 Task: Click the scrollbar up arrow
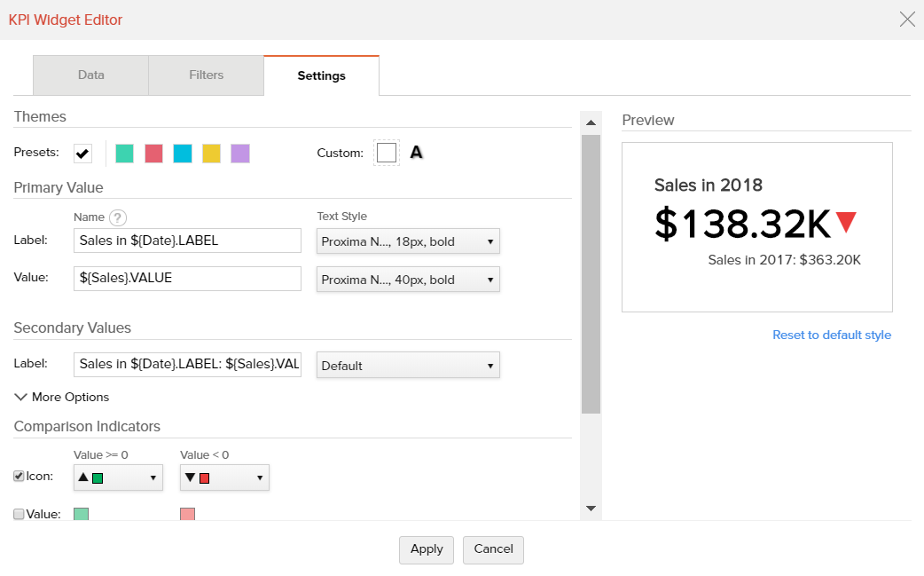(591, 122)
